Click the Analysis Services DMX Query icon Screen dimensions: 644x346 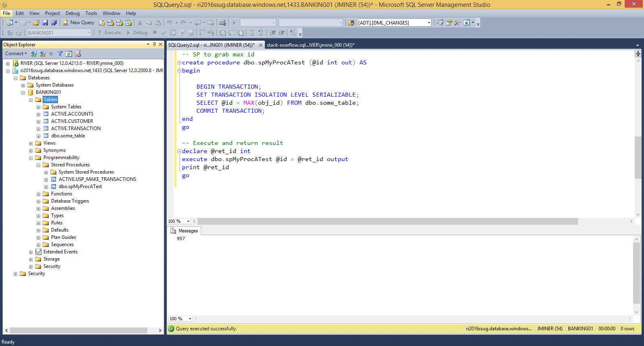[x=120, y=23]
